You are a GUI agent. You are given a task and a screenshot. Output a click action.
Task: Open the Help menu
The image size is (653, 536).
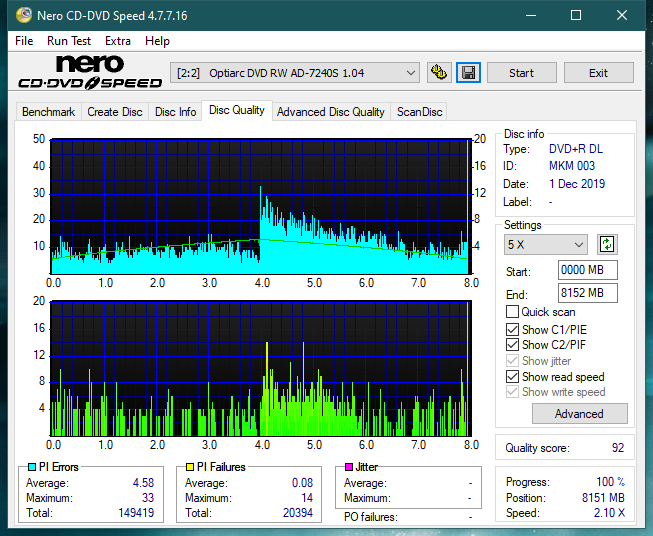pos(157,41)
